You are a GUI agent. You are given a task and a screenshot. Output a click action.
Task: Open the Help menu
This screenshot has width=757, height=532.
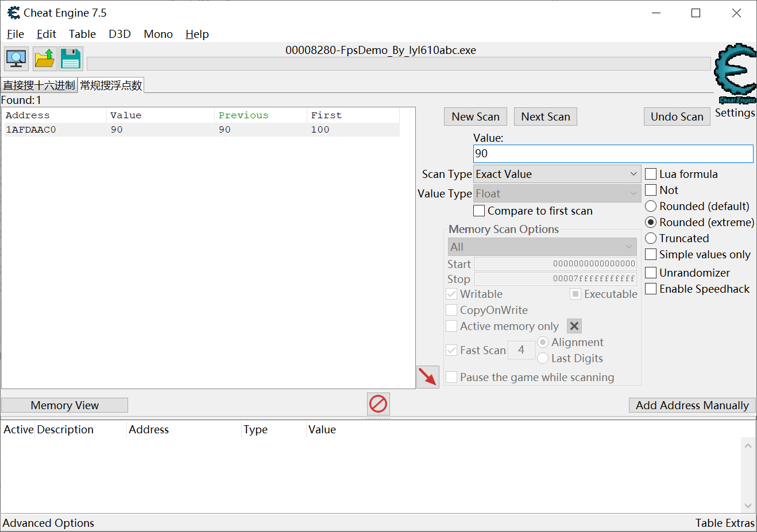(197, 34)
